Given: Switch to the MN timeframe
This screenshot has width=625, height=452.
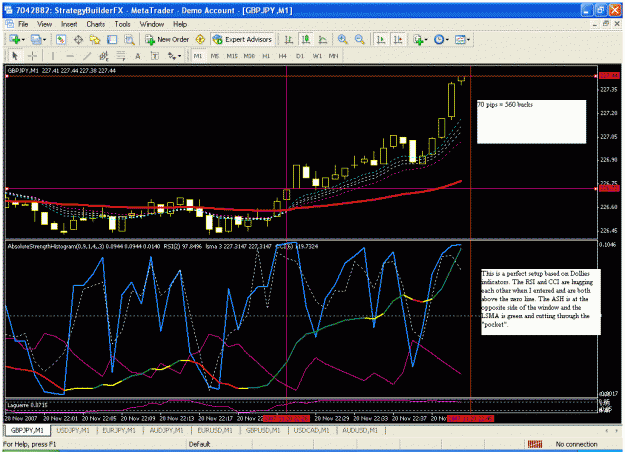Looking at the screenshot, I should pyautogui.click(x=333, y=56).
